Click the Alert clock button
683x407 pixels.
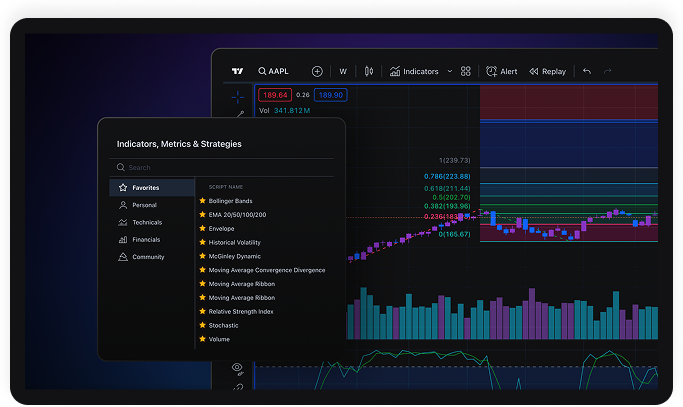click(502, 71)
